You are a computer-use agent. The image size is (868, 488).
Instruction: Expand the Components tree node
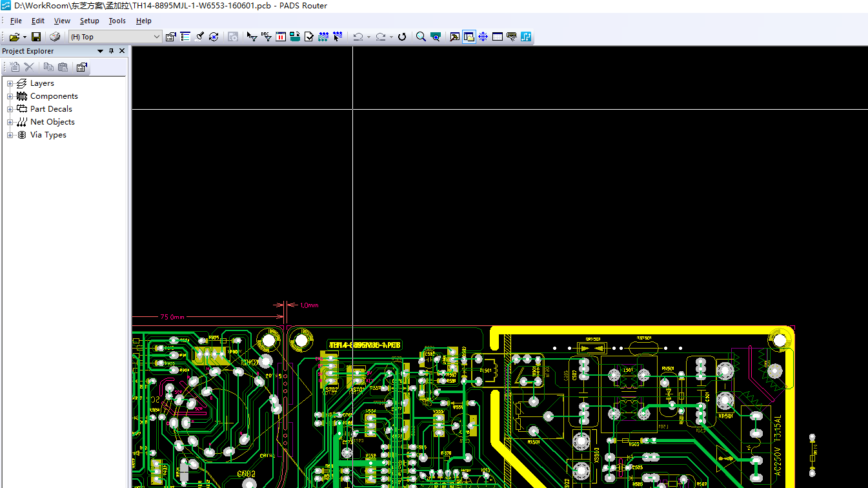(10, 96)
